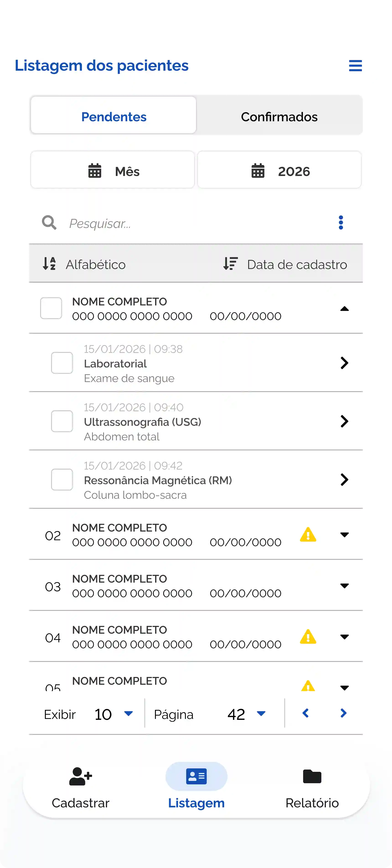Viewport: 392px width, 868px height.
Task: Switch to the Confirmados tab
Action: pyautogui.click(x=279, y=116)
